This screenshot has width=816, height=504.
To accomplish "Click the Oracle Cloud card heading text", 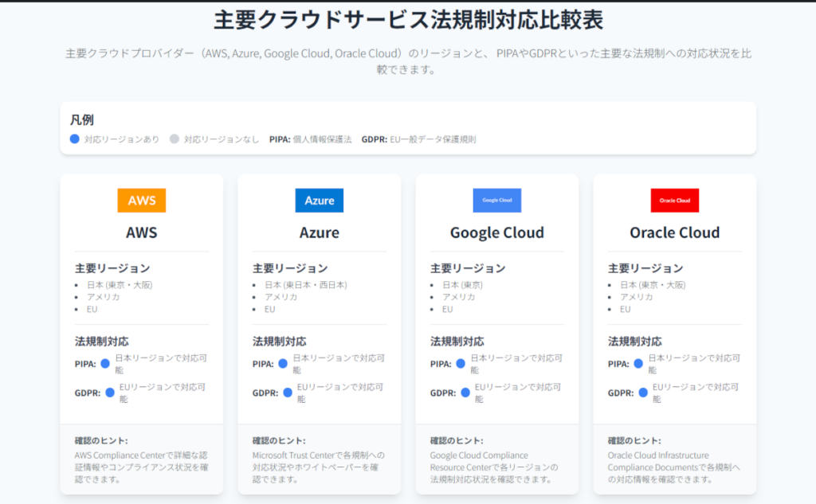I will pos(674,232).
